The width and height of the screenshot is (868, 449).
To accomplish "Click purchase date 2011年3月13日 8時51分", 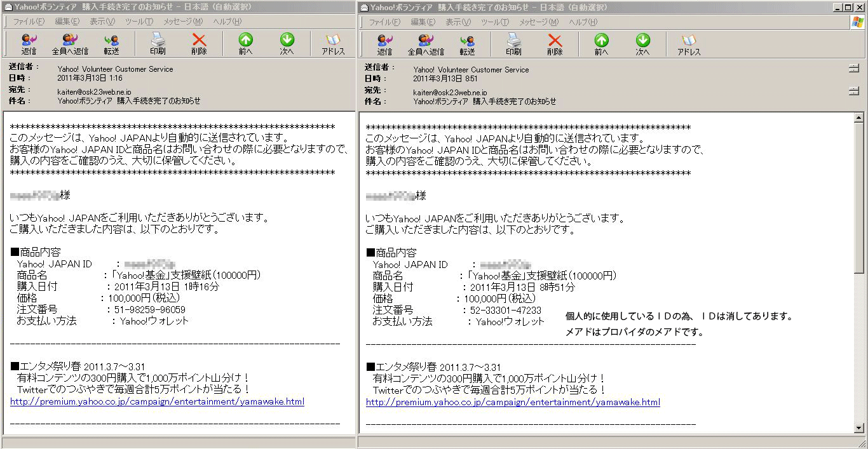I will point(523,288).
